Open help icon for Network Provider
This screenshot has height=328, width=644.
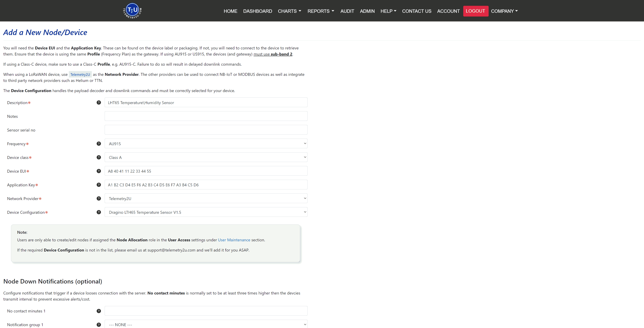(x=99, y=198)
